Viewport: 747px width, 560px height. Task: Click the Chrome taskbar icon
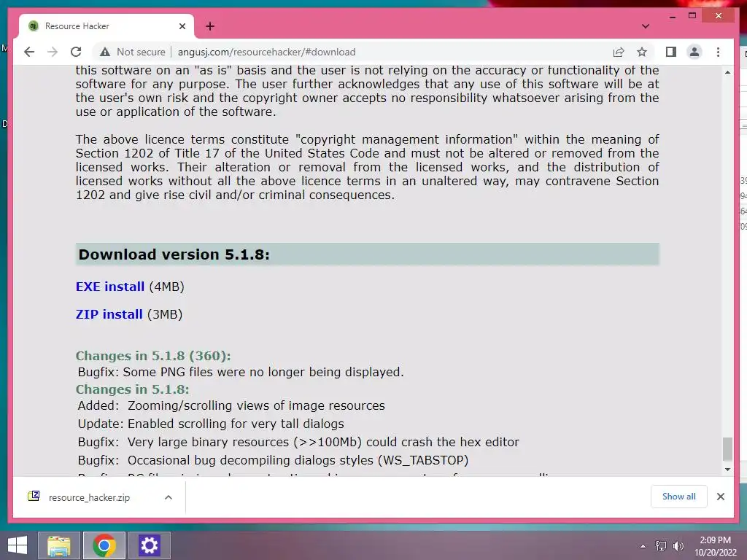click(x=104, y=545)
